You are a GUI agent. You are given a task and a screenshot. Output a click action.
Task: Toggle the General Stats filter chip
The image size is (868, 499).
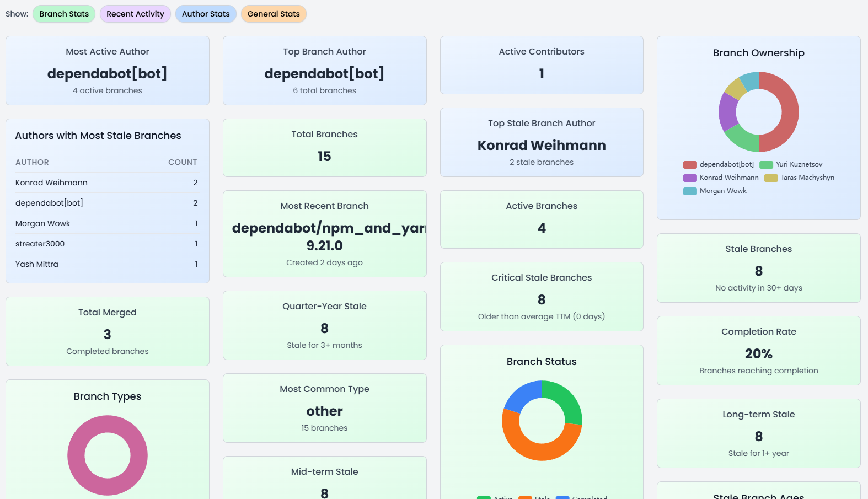click(274, 14)
